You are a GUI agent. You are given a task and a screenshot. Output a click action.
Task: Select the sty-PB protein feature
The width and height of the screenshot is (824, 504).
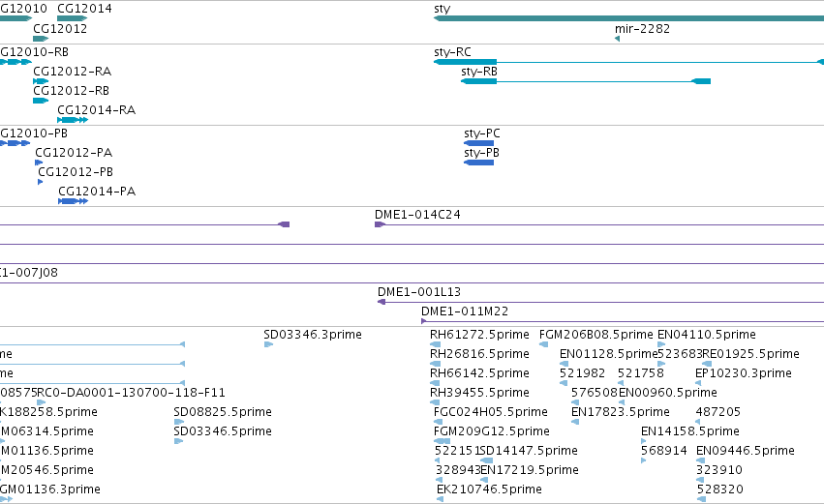point(478,163)
